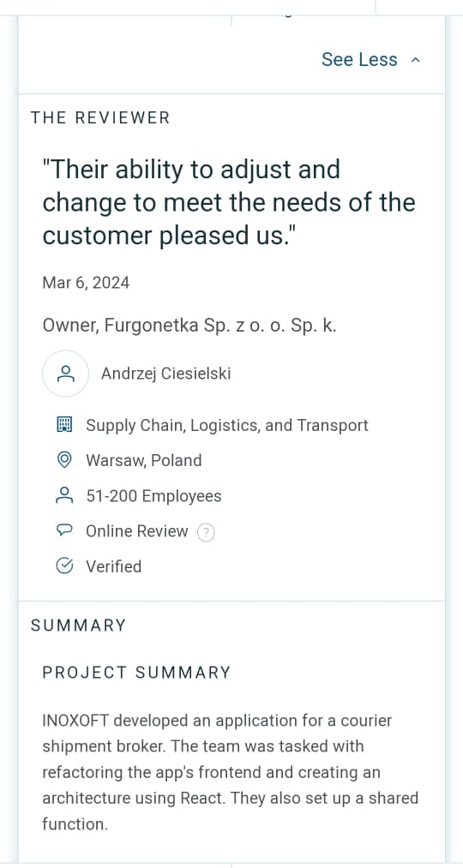The height and width of the screenshot is (868, 463).
Task: Click the Warsaw, Poland location text
Action: (143, 461)
